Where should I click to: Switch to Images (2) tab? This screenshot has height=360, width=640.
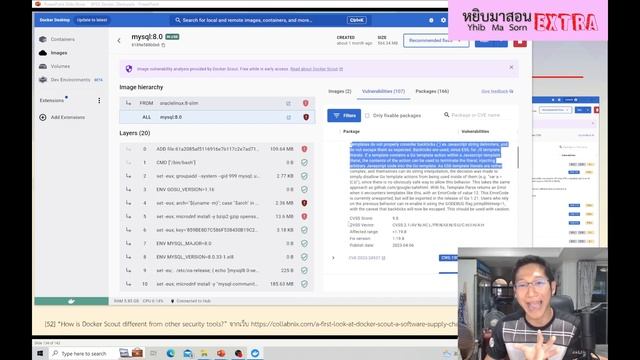[x=340, y=91]
